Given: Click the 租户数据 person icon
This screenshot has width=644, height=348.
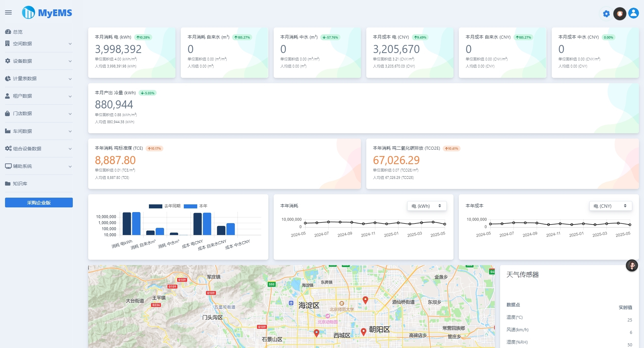Looking at the screenshot, I should click(x=7, y=96).
